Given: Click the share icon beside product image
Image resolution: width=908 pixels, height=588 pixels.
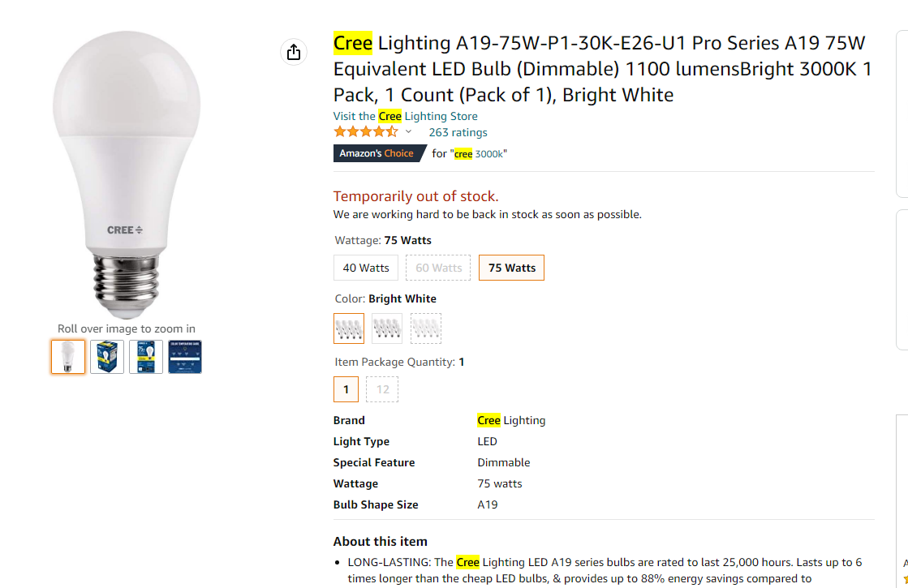Looking at the screenshot, I should [x=294, y=52].
